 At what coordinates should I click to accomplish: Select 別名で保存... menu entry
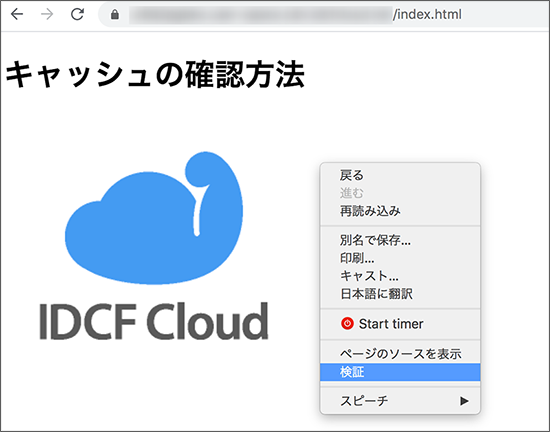coord(400,240)
